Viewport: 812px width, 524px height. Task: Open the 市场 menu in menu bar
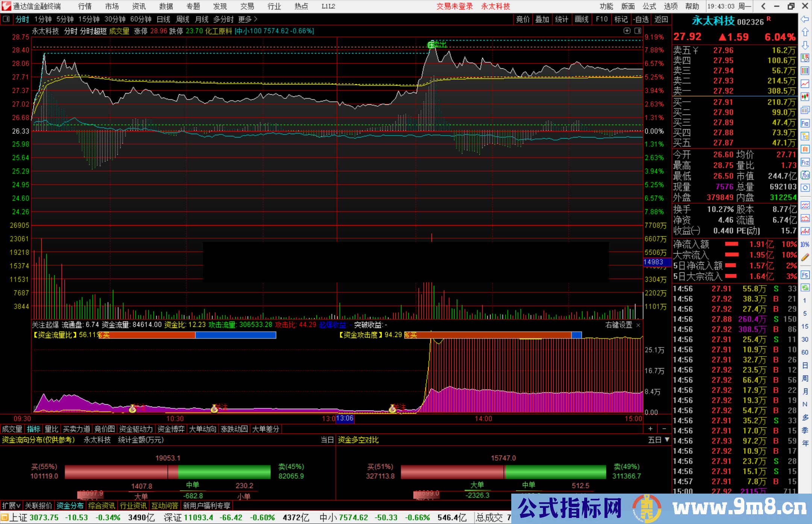coord(112,6)
